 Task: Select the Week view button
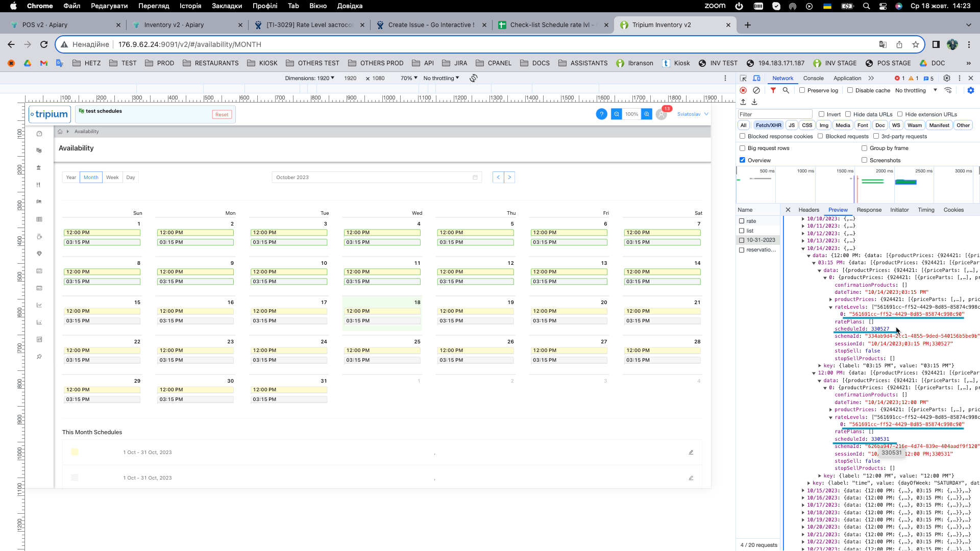click(x=112, y=178)
